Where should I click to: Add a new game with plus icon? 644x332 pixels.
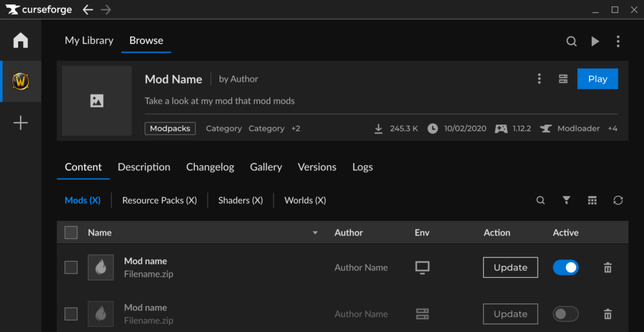coord(21,123)
